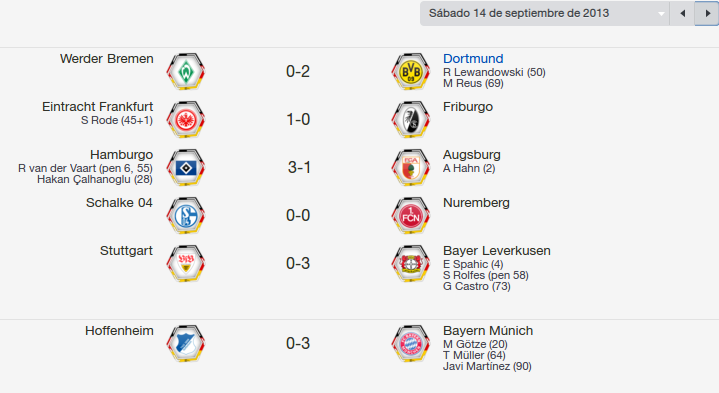Open the Augsburg club badge

[411, 168]
